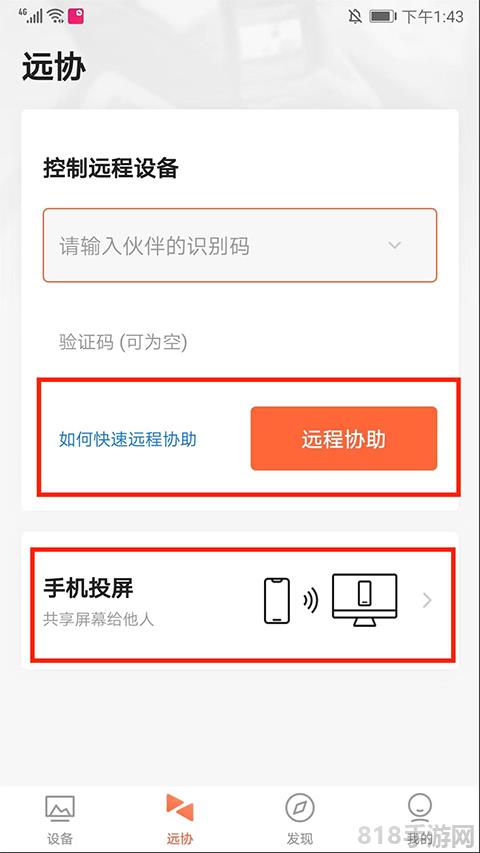Tap the 远协 page title
Screen dimensions: 480x853
54,67
